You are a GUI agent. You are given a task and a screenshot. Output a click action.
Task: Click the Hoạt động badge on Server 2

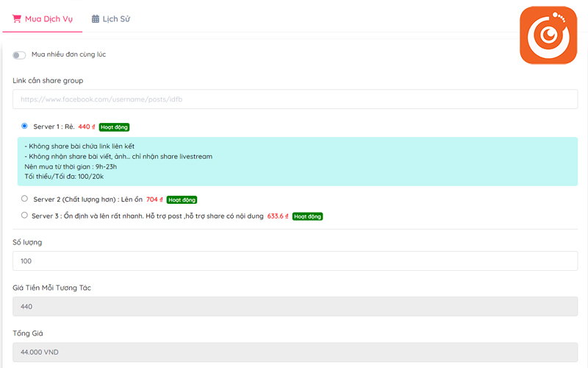click(182, 199)
